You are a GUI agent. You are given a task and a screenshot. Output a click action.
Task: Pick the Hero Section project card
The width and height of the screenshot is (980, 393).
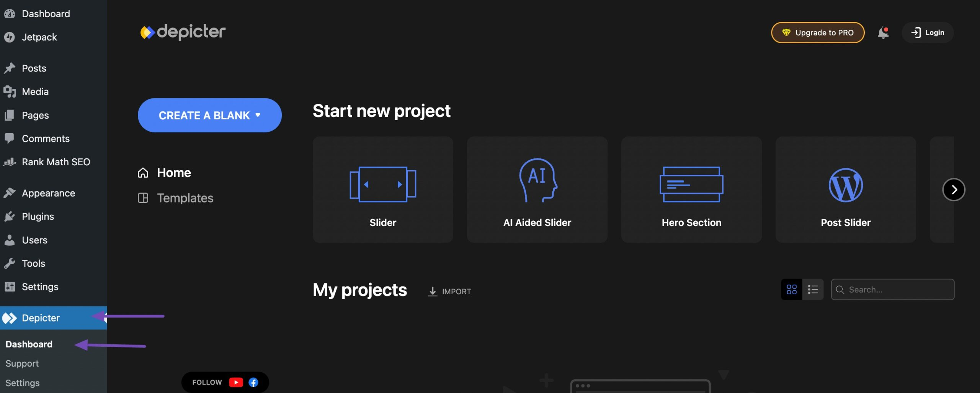coord(691,189)
